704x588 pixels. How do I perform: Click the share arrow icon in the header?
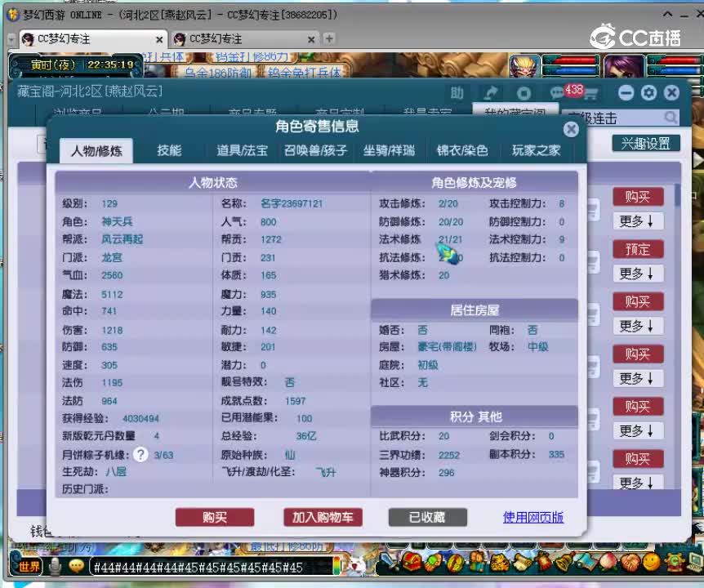(x=490, y=93)
